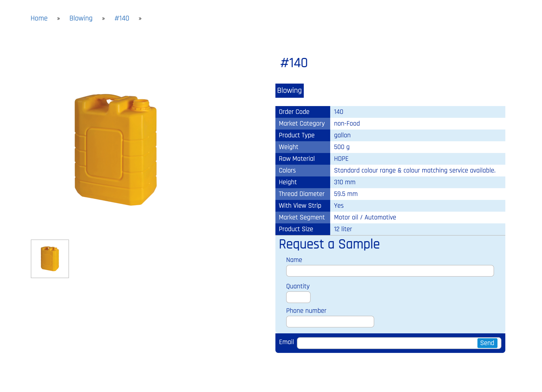Click into the Quantity field
The image size is (542, 392).
tap(298, 297)
